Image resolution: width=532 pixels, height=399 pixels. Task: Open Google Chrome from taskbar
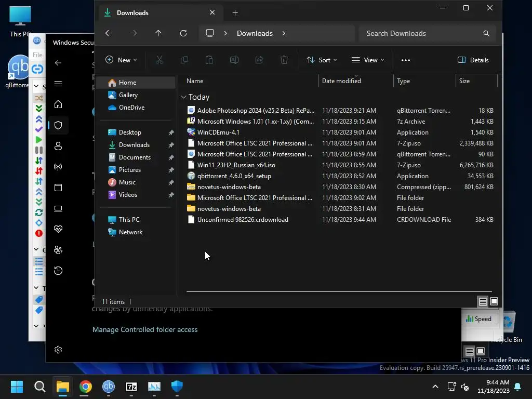point(86,387)
